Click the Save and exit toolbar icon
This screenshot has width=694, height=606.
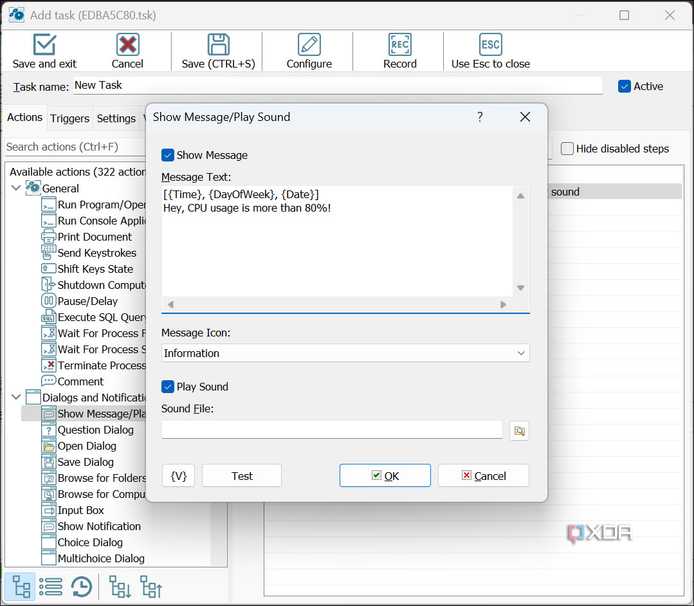pos(44,45)
